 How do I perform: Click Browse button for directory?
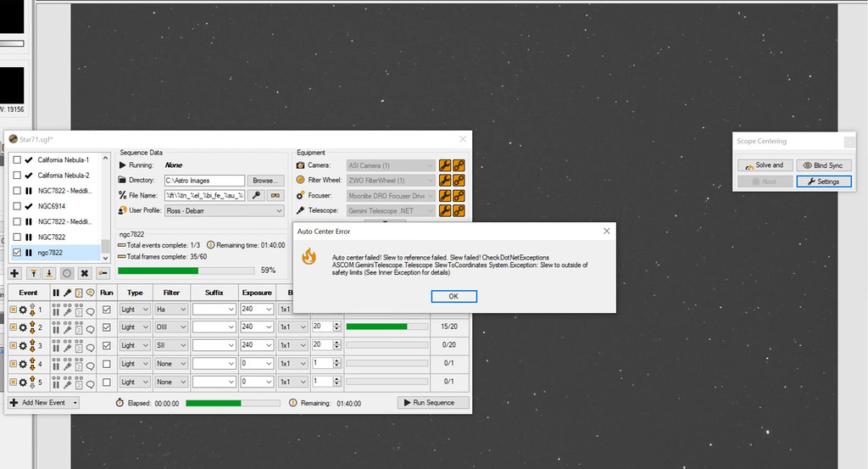point(265,181)
